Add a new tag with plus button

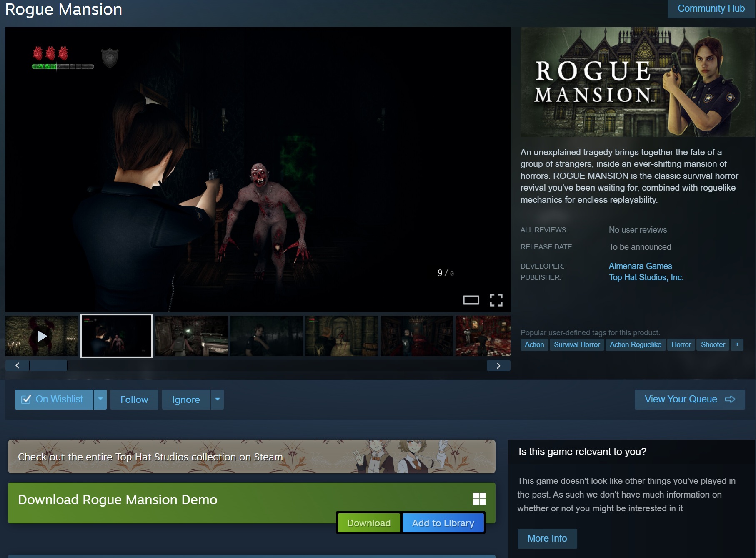coord(737,344)
